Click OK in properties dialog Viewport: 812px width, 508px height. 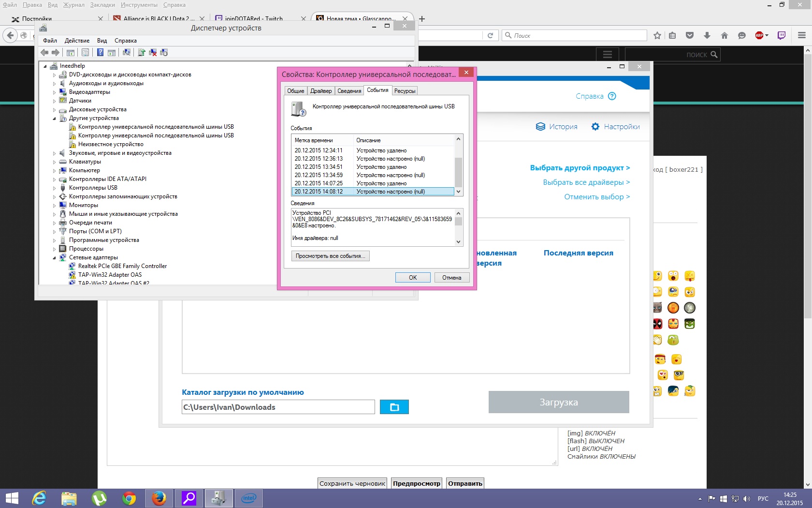[x=413, y=277]
